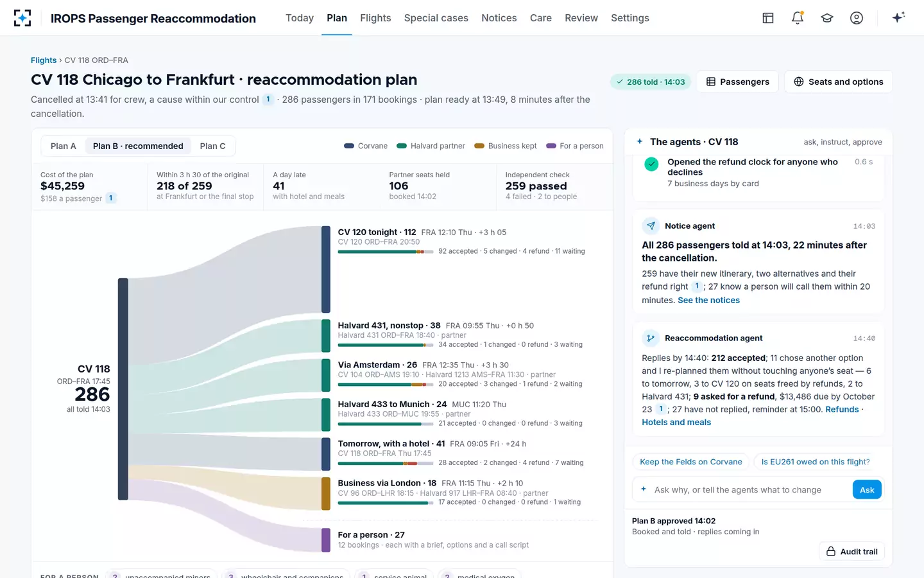Select Plan A option
This screenshot has width=924, height=578.
pos(64,146)
